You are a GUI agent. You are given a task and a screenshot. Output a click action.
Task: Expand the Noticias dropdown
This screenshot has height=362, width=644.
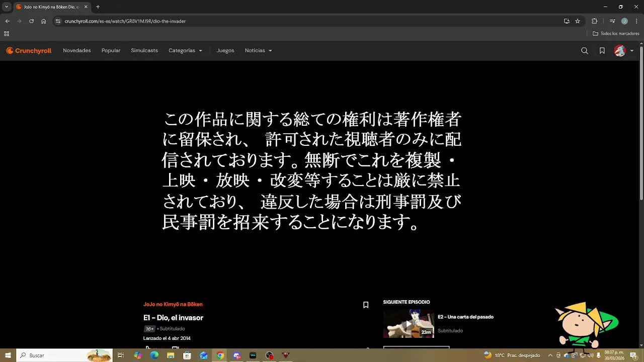click(x=258, y=51)
